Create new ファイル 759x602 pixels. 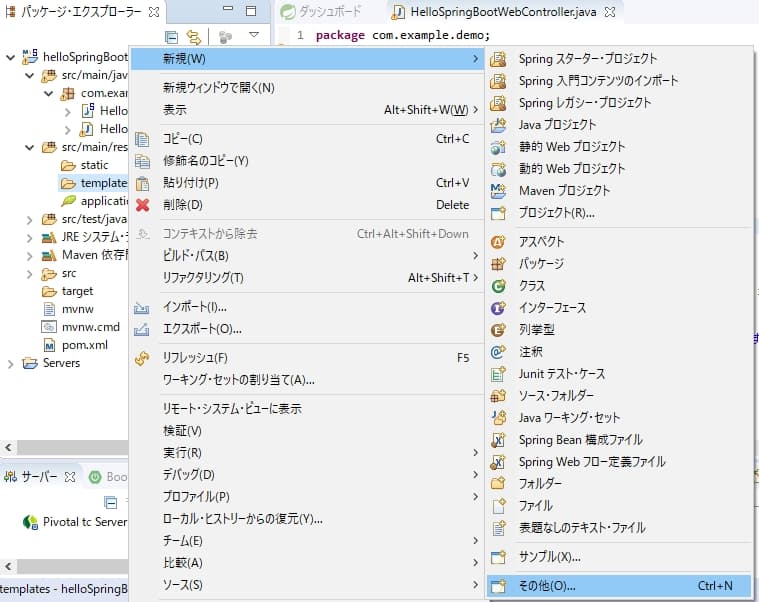pyautogui.click(x=618, y=506)
